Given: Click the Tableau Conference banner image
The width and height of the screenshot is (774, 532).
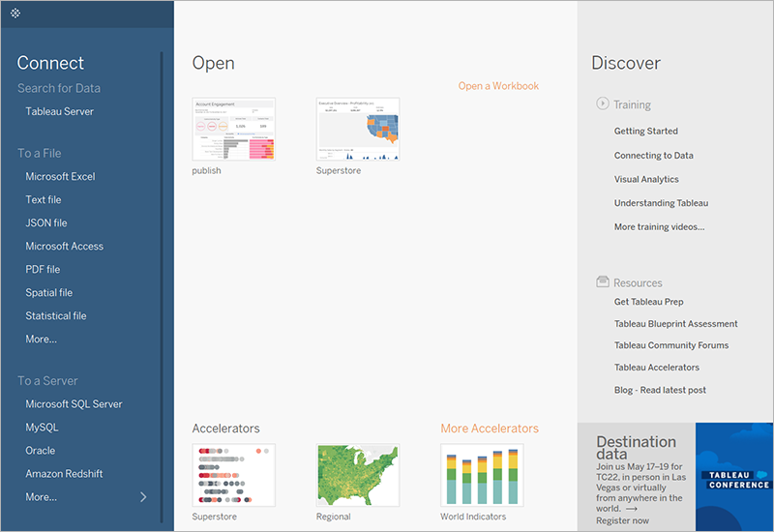Looking at the screenshot, I should click(734, 477).
